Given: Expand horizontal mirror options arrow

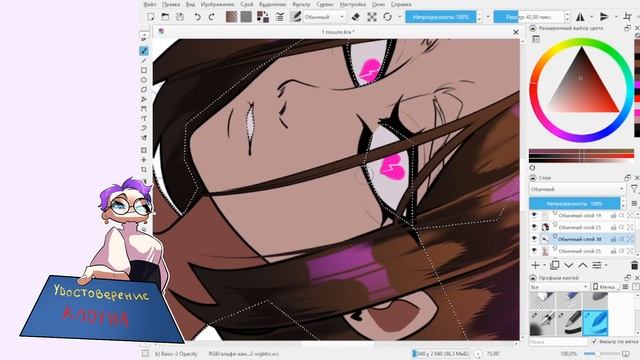Looking at the screenshot, I should (591, 17).
